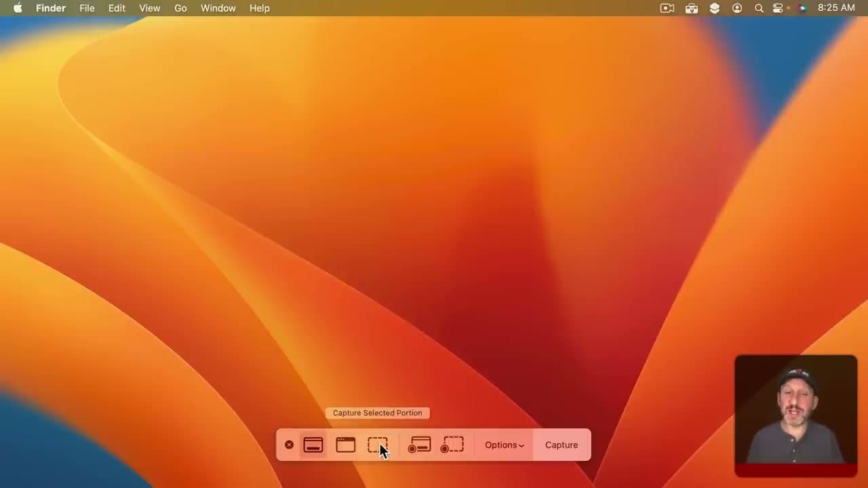Open the Apple menu
868x488 pixels.
(18, 8)
